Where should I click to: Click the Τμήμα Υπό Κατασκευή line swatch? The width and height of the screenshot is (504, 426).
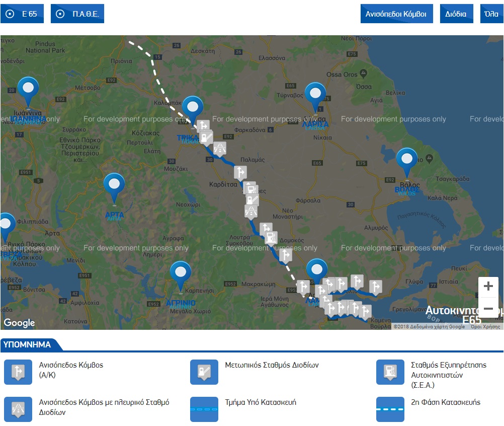point(204,409)
